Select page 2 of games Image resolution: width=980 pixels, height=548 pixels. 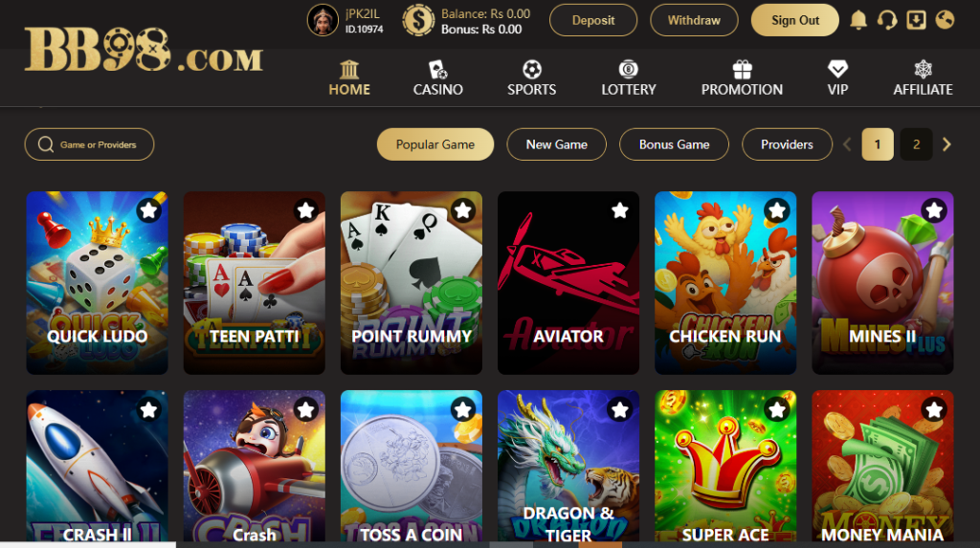[x=916, y=144]
